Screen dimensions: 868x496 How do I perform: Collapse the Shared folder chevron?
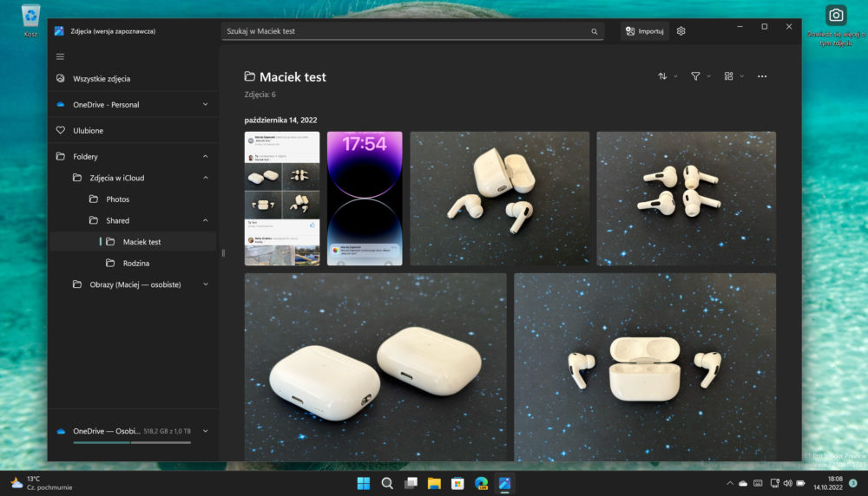206,220
